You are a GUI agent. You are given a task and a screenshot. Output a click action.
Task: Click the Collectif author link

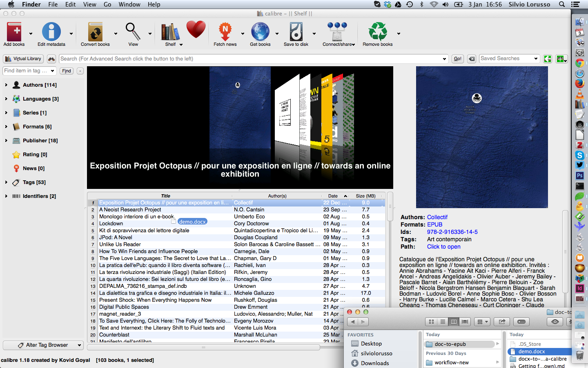pyautogui.click(x=437, y=217)
